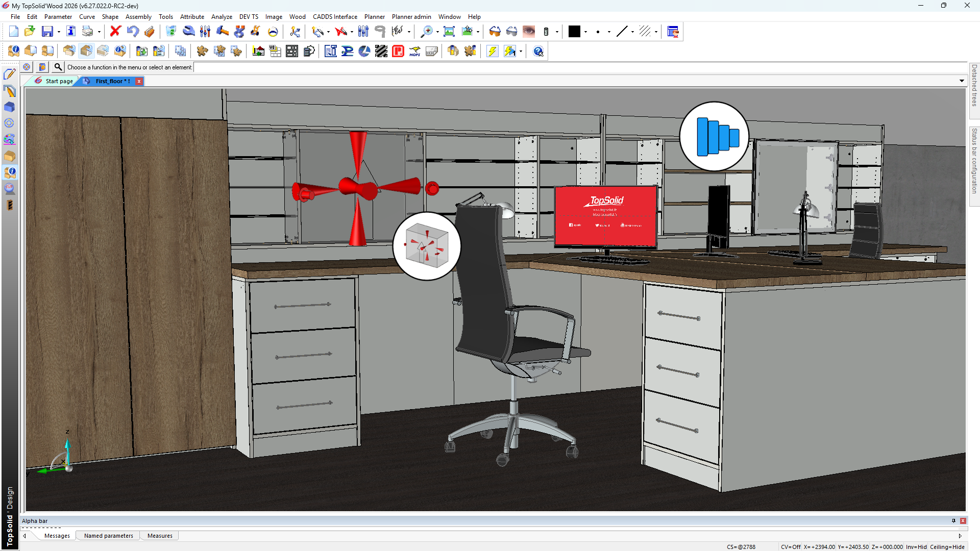Click the yellow lightning bolt icon
980x551 pixels.
pos(492,51)
